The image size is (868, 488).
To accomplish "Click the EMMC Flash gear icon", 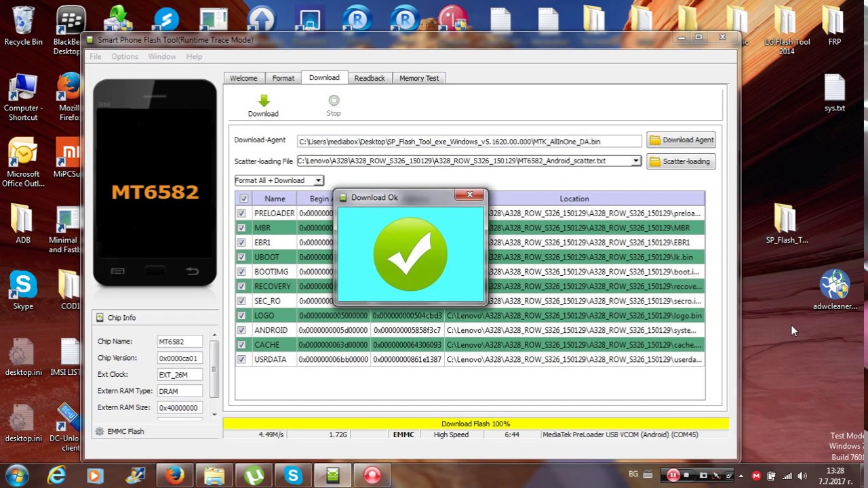I will click(x=100, y=431).
